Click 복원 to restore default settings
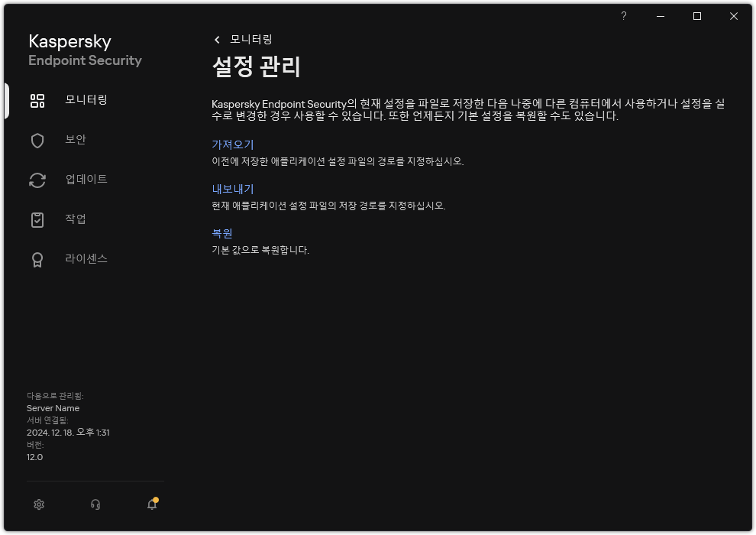Image resolution: width=756 pixels, height=535 pixels. pyautogui.click(x=224, y=233)
